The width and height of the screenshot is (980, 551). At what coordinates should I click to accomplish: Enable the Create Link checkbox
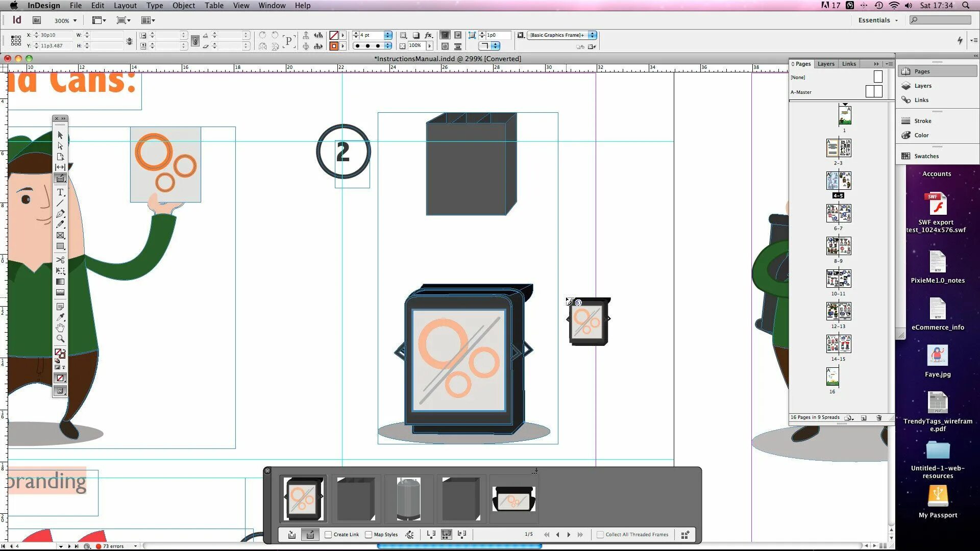coord(328,535)
